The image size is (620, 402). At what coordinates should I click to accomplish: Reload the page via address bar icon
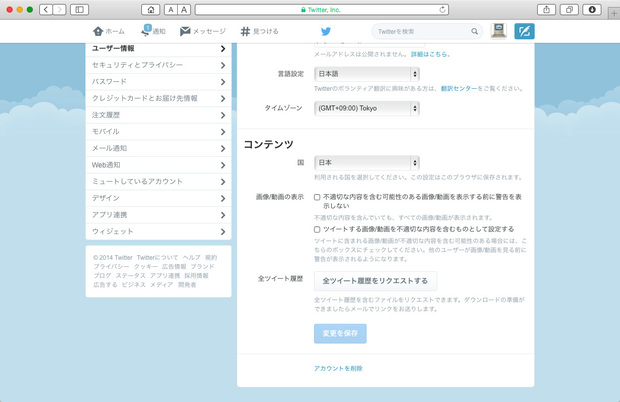click(443, 9)
